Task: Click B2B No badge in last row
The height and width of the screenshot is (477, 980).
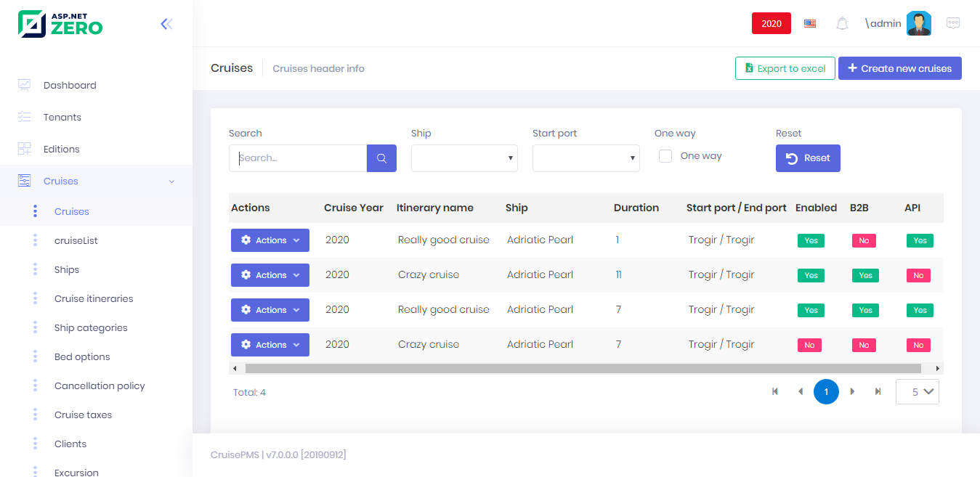Action: click(864, 345)
